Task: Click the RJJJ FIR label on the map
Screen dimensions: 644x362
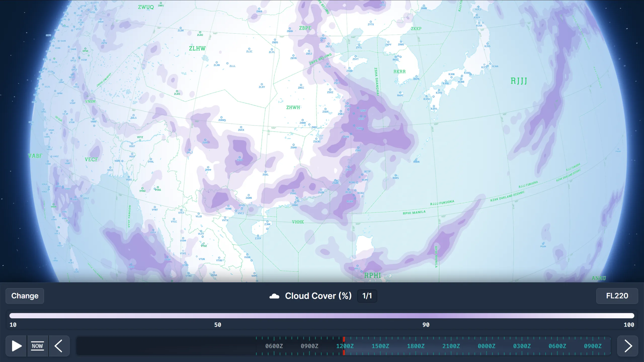Action: coord(519,81)
